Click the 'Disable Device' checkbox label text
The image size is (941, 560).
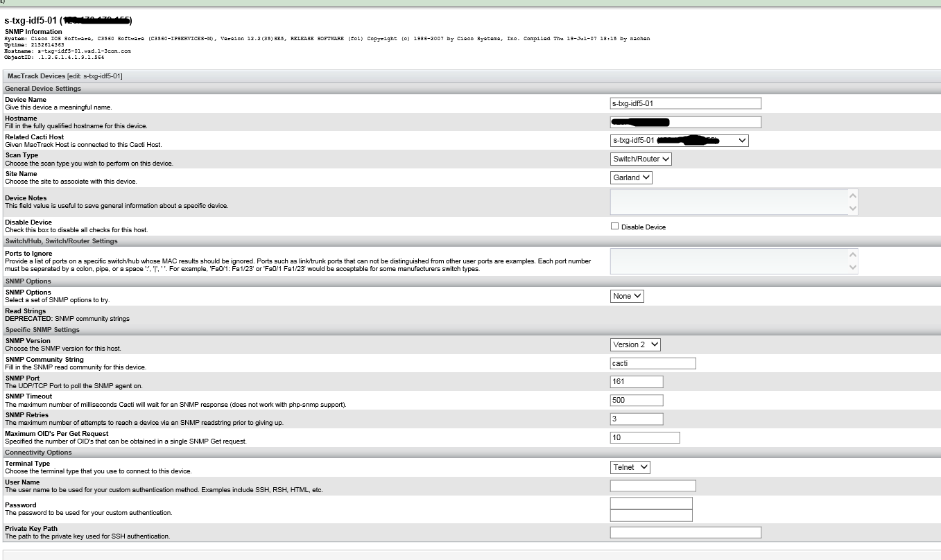644,227
